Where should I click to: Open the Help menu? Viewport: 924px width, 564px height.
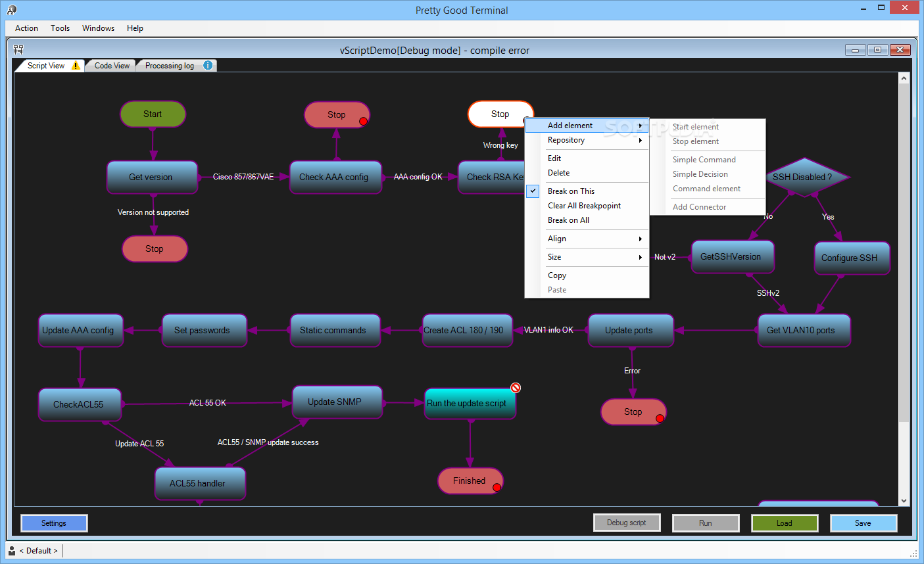(135, 28)
